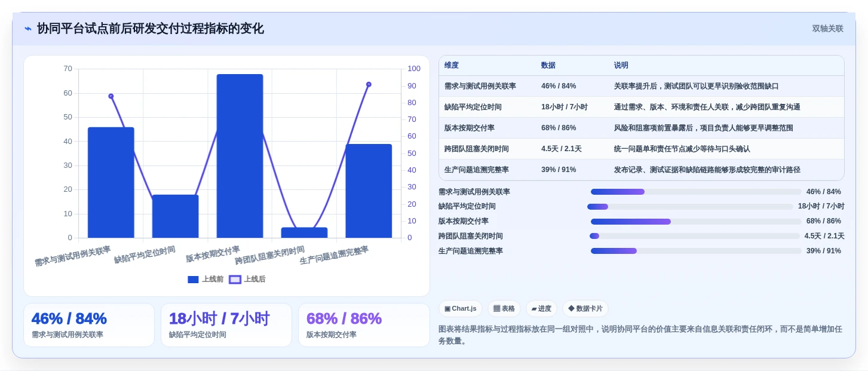Viewport: 868px width, 371px height.
Task: Click the 进度 tag chip
Action: pos(541,308)
